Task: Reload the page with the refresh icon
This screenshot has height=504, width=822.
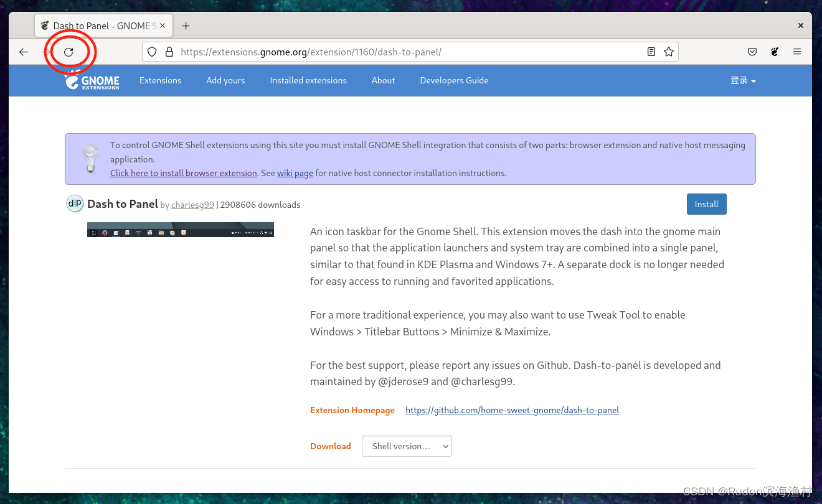Action: coord(68,52)
